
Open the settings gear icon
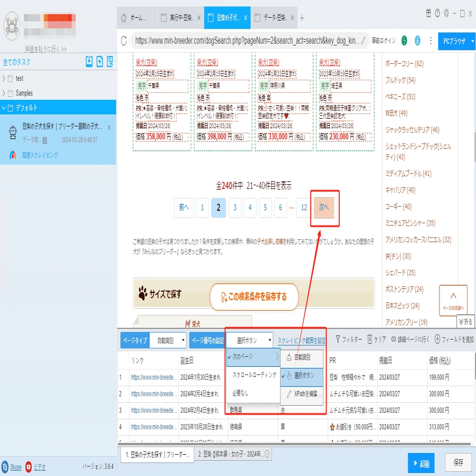click(x=446, y=14)
